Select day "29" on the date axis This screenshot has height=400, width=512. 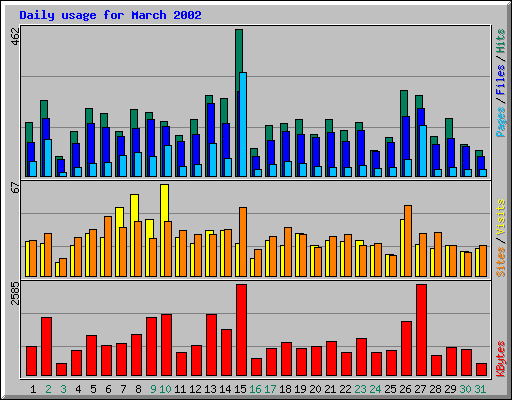(x=450, y=389)
